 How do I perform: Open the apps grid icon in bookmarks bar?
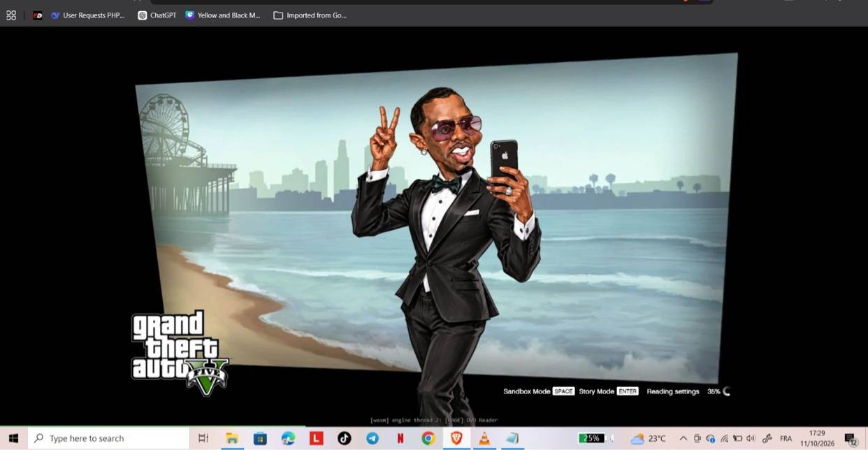(x=11, y=15)
